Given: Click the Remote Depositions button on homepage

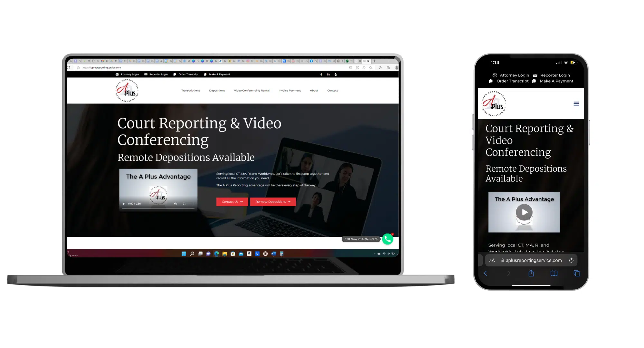Looking at the screenshot, I should click(x=272, y=201).
